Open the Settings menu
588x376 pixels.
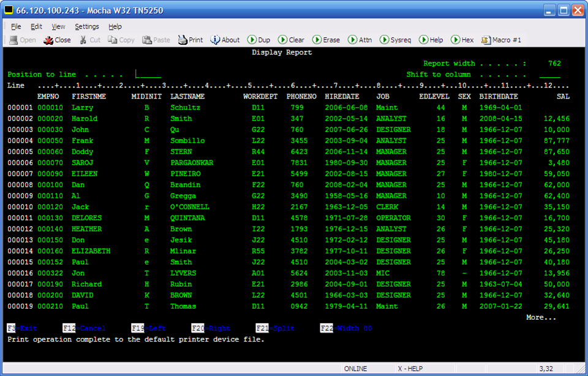click(x=86, y=26)
